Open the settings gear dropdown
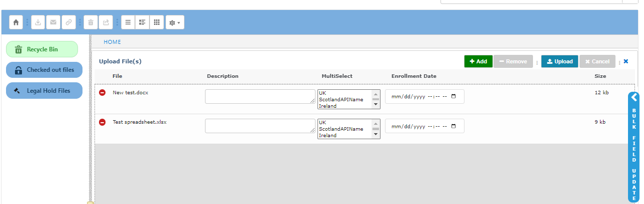The height and width of the screenshot is (204, 644). coord(174,22)
